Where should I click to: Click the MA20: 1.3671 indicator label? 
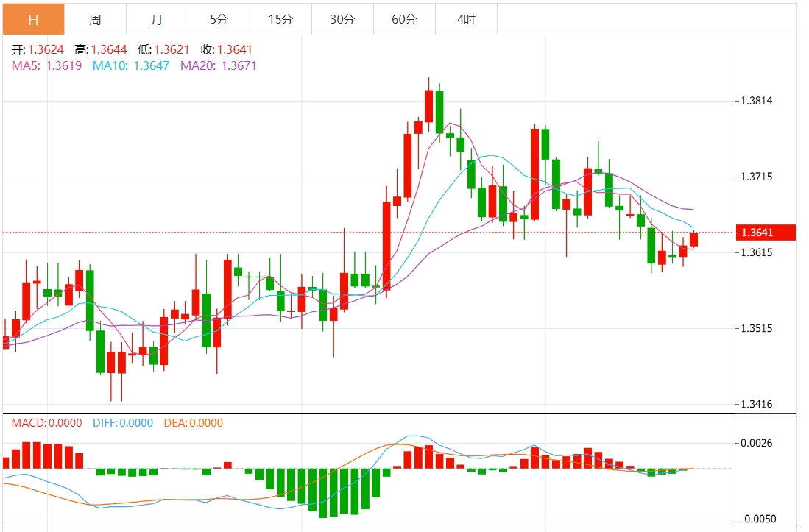pos(218,65)
